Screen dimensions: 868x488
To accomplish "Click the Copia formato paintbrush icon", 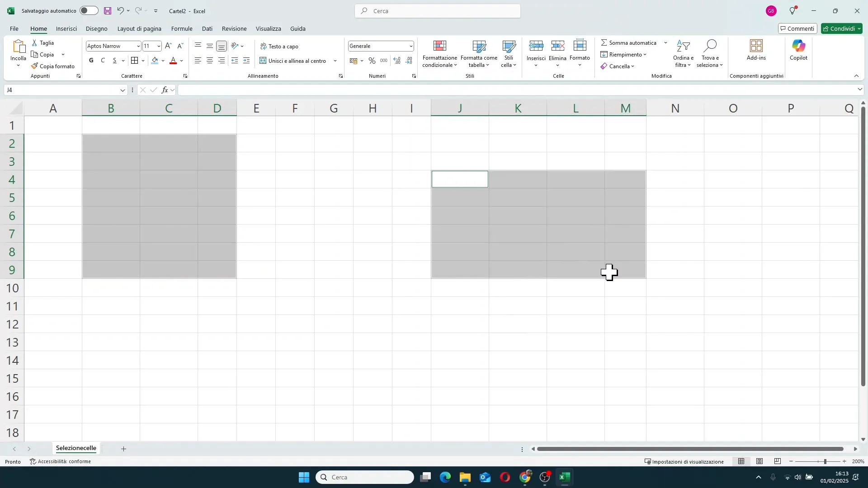I will pyautogui.click(x=35, y=66).
